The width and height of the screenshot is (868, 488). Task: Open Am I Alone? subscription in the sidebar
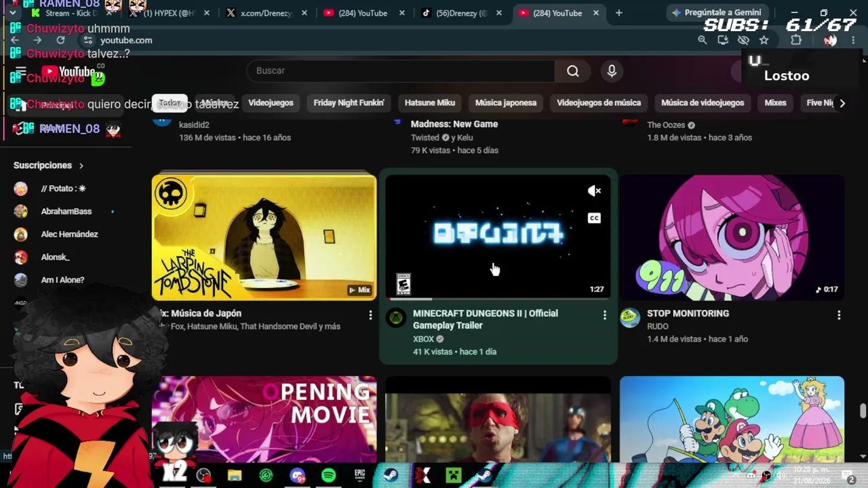(x=63, y=280)
